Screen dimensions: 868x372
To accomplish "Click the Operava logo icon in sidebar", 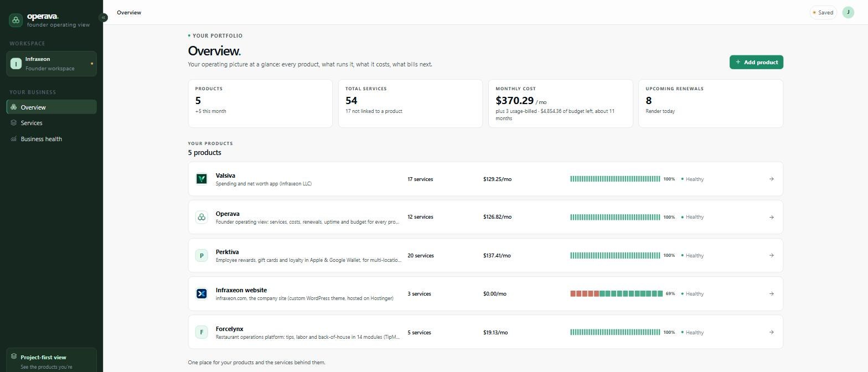I will 15,20.
